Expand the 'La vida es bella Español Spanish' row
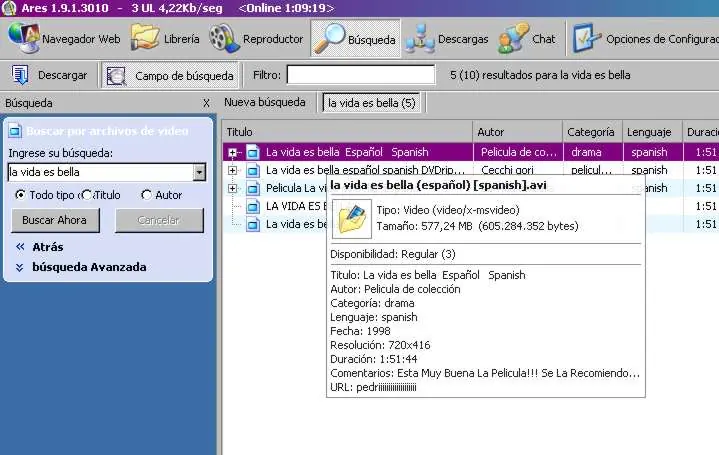719x455 pixels. (232, 152)
